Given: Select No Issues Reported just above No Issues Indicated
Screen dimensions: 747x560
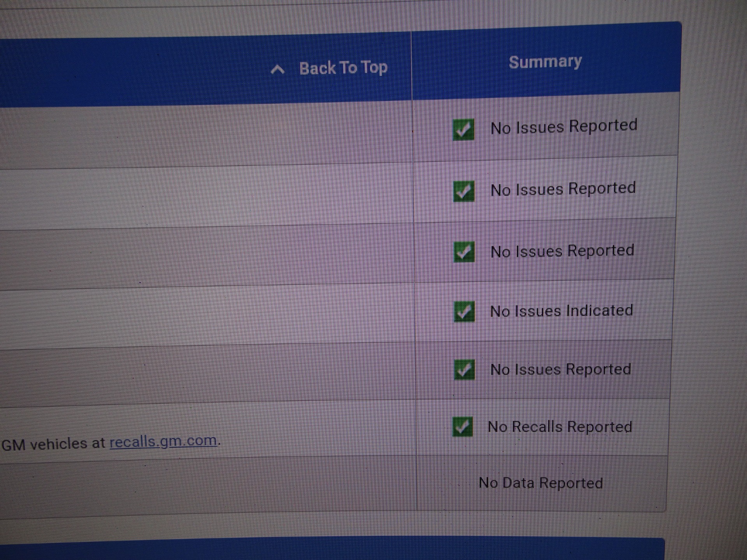Looking at the screenshot, I should [562, 251].
